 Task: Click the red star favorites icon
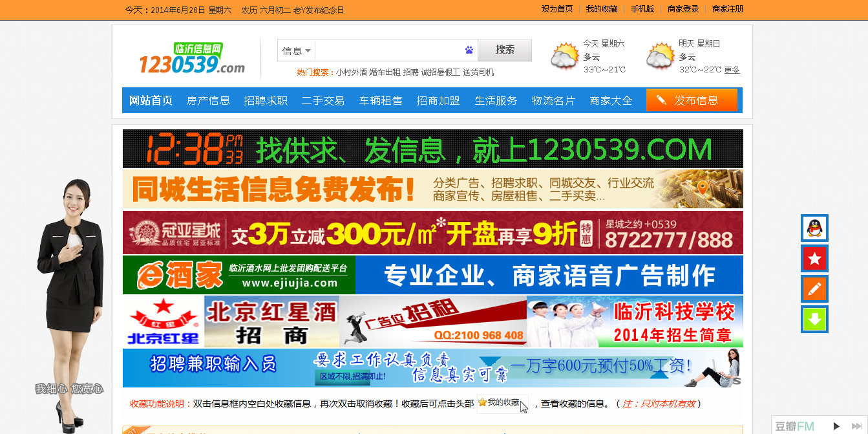814,259
